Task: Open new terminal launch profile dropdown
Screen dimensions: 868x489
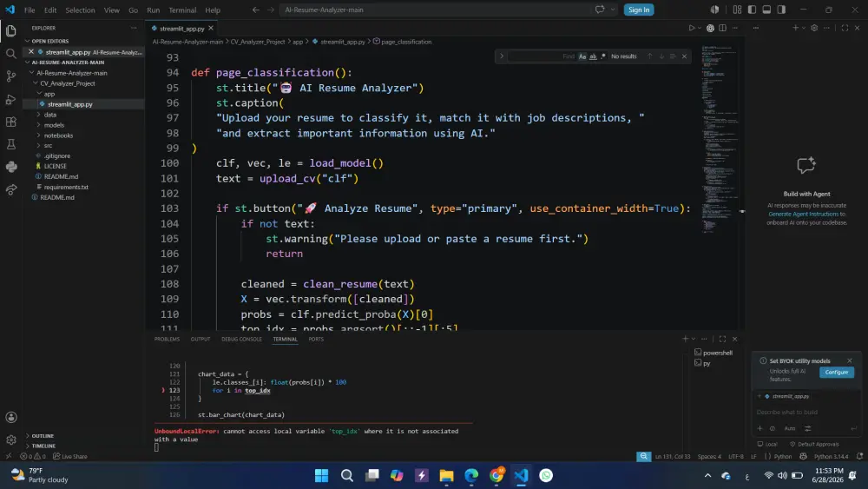Action: 693,339
